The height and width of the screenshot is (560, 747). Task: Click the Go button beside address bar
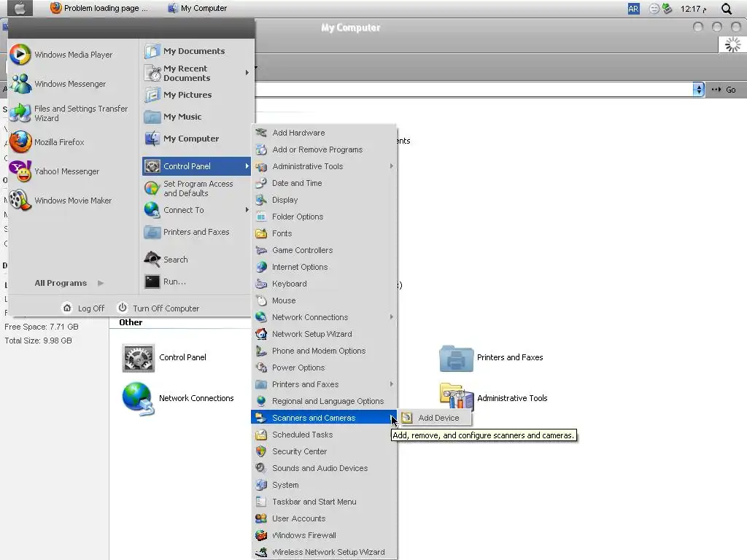[x=724, y=90]
